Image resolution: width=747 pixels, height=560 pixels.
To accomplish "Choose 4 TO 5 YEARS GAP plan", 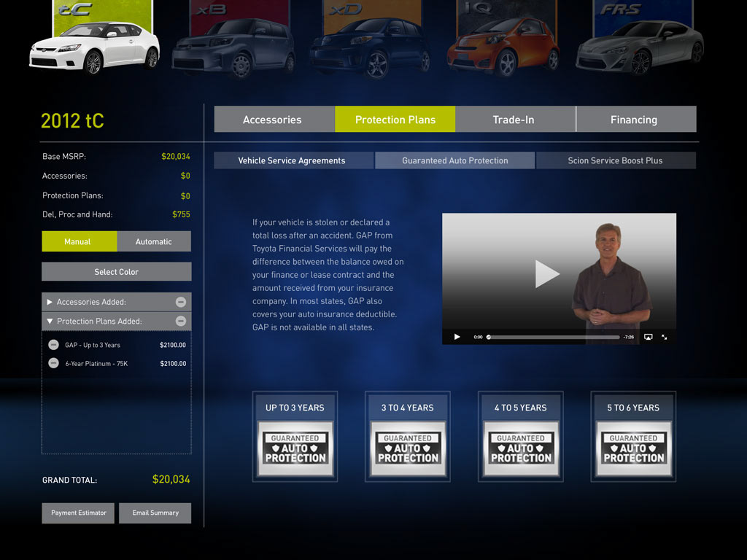I will click(x=521, y=437).
